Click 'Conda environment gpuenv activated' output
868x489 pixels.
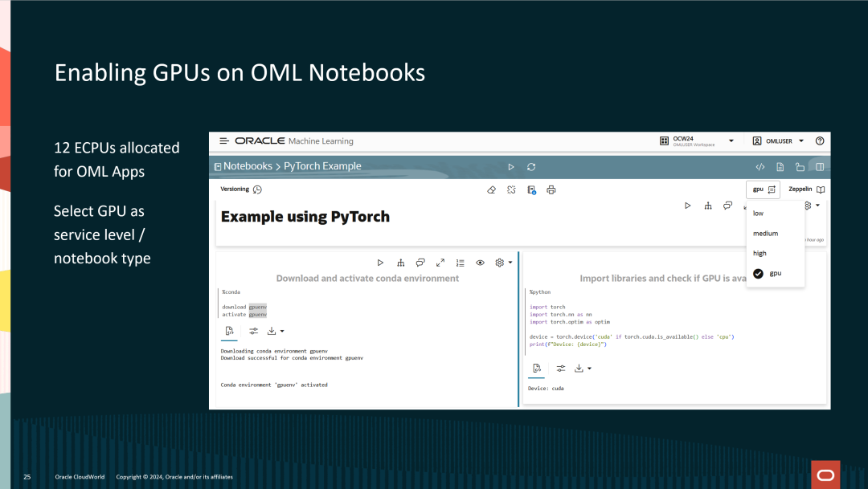[274, 385]
